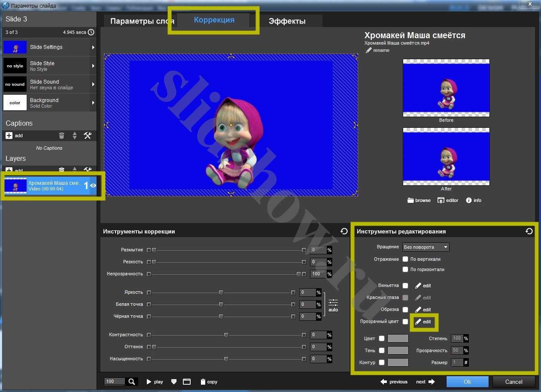Enable the Прозрачный цвет checkbox

coord(405,322)
